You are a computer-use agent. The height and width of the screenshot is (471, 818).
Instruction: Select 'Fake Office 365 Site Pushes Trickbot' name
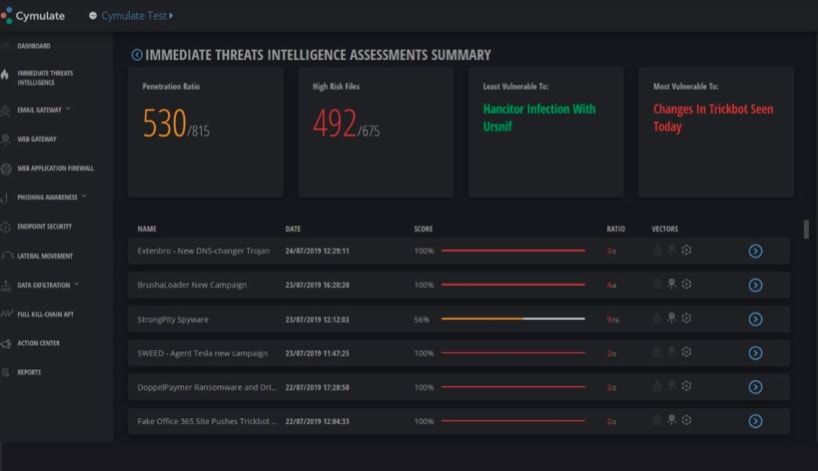(x=207, y=421)
